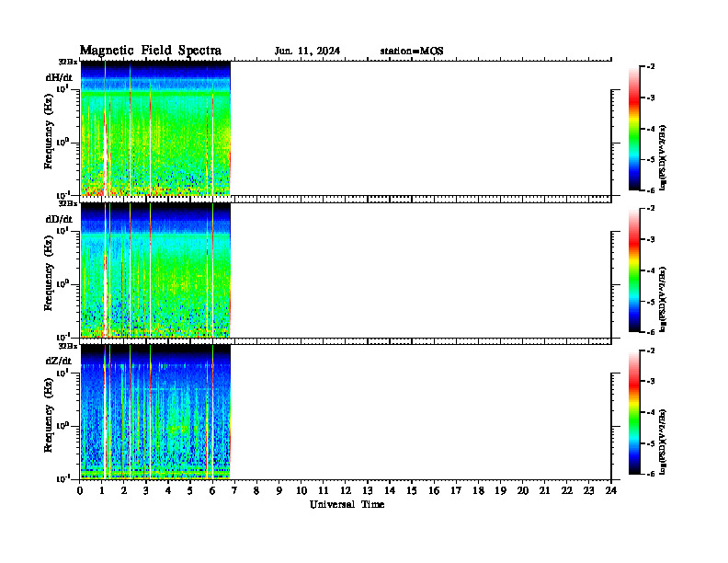Viewport: 728px width, 563px height.
Task: Click the "-6" value on dZ/dt color scale
Action: [651, 475]
